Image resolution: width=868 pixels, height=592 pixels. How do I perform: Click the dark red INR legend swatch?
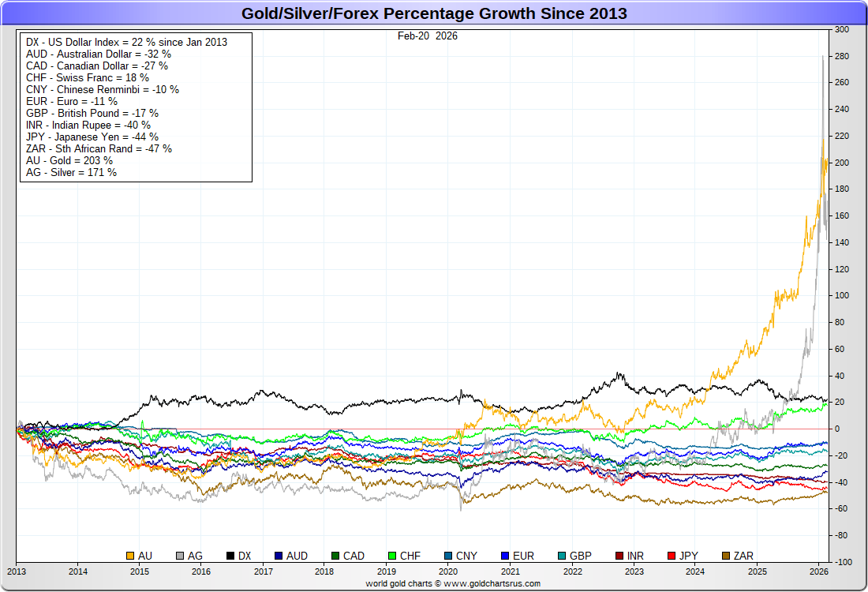pyautogui.click(x=619, y=556)
